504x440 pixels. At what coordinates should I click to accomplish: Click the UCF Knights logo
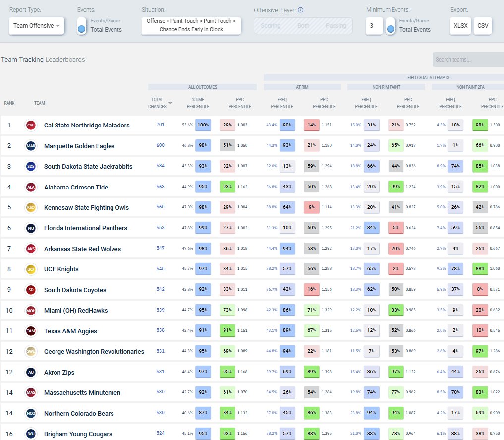click(x=31, y=269)
